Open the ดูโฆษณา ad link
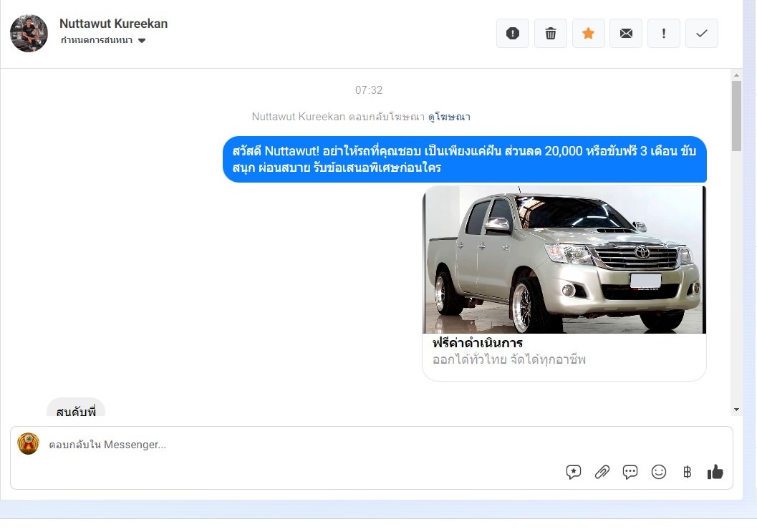 tap(449, 117)
